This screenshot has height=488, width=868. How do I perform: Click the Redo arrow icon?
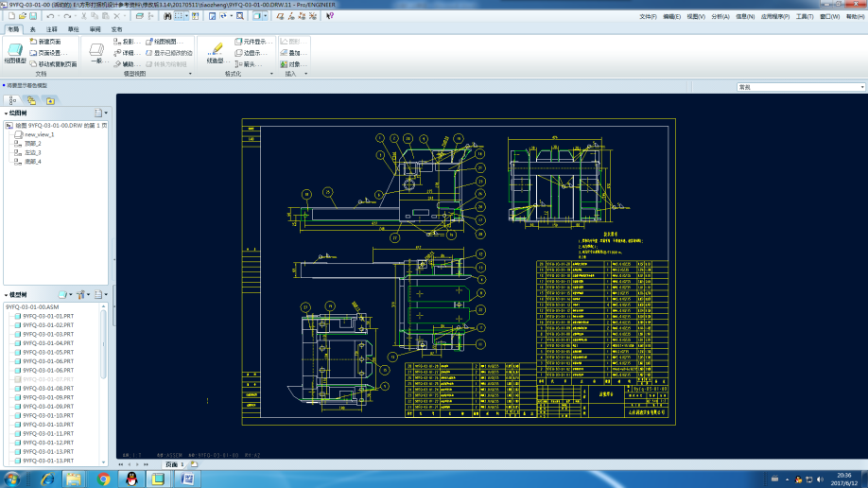click(x=67, y=16)
